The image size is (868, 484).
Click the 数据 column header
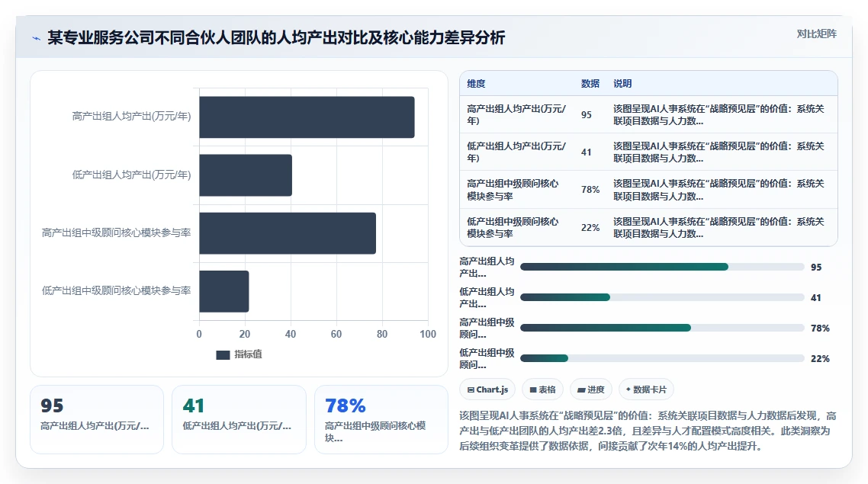click(x=590, y=84)
